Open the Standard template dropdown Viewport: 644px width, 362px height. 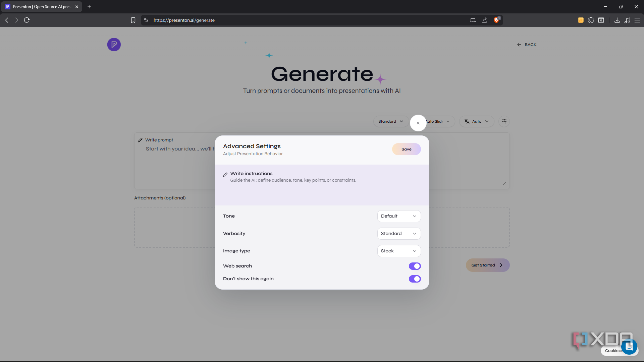[391, 121]
